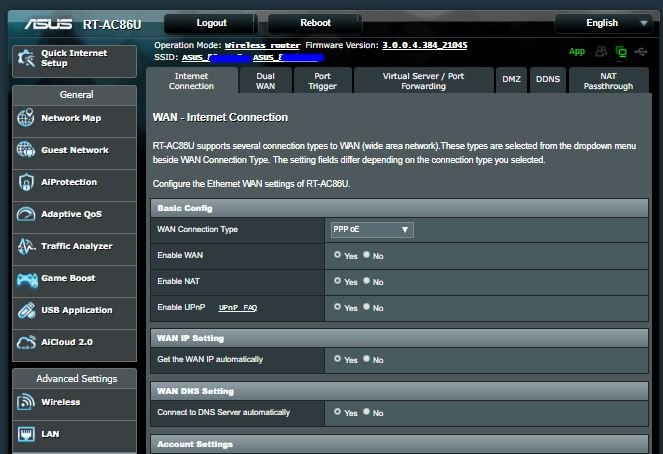Open AiProtection menu item label
The height and width of the screenshot is (454, 663).
tap(69, 182)
